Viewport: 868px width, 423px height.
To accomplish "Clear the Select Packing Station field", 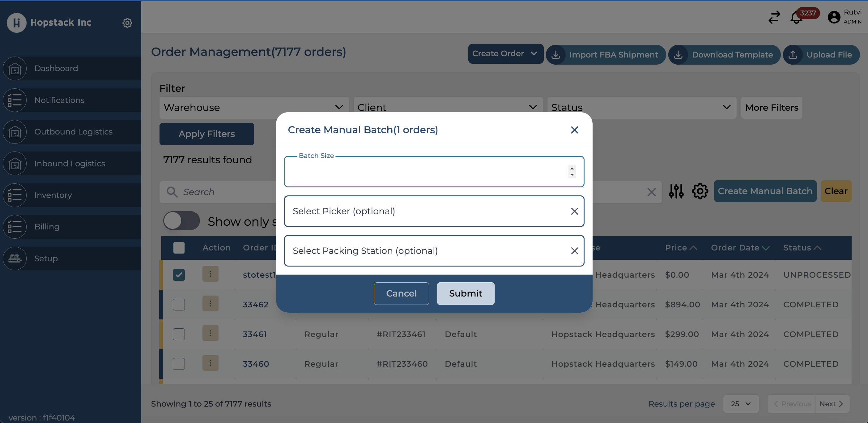I will (575, 251).
